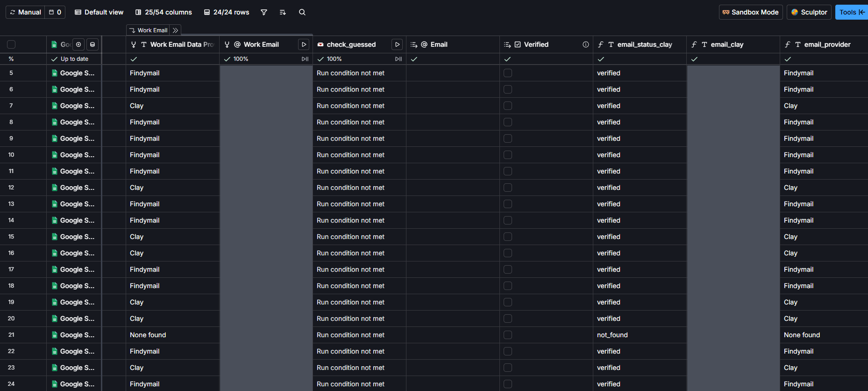Check the Verified box in row 17
Viewport: 868px width, 391px height.
[x=508, y=269]
